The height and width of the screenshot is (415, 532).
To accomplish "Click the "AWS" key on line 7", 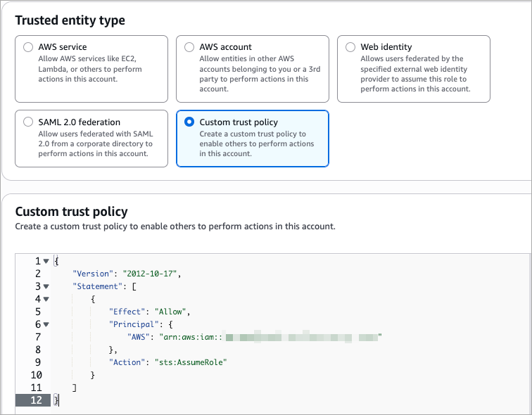I will (137, 337).
